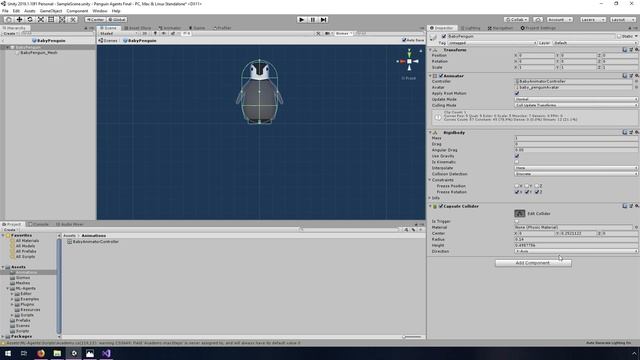This screenshot has width=640, height=360.
Task: Toggle the Static checkbox
Action: pos(619,36)
